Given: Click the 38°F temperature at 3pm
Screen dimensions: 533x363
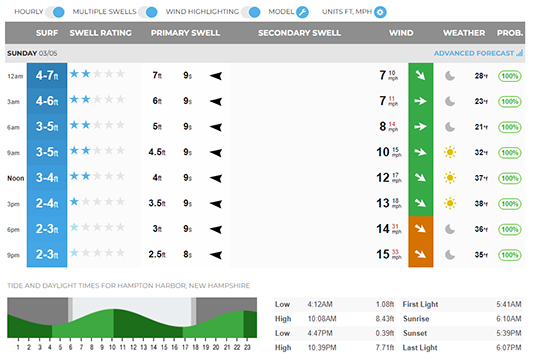Looking at the screenshot, I should click(481, 204).
